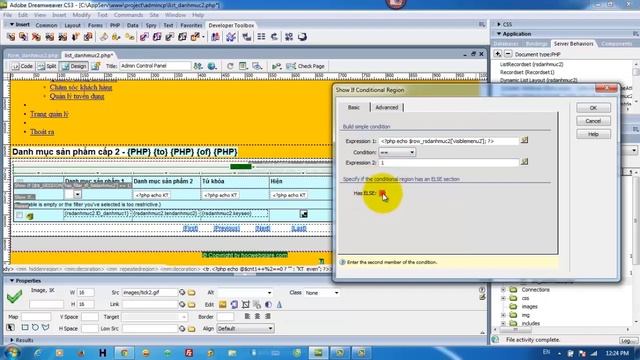Click the Trang quản lý link
Viewport: 640px width, 360px height.
[x=49, y=114]
